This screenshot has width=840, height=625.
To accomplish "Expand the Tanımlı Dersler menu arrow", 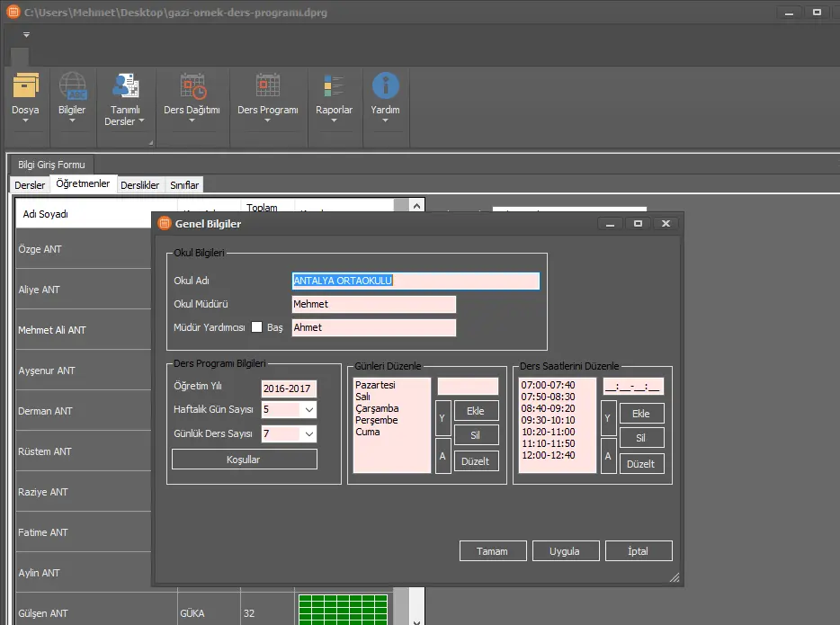I will coord(141,121).
